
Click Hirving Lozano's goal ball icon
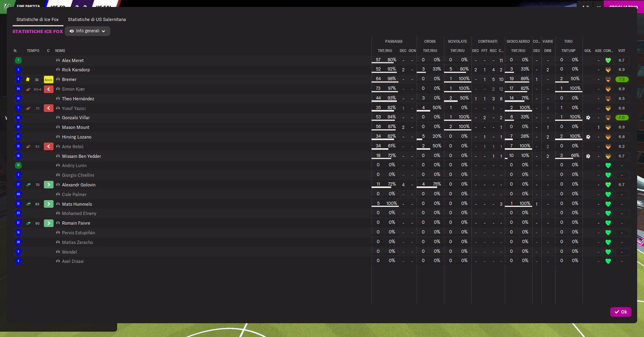point(588,137)
